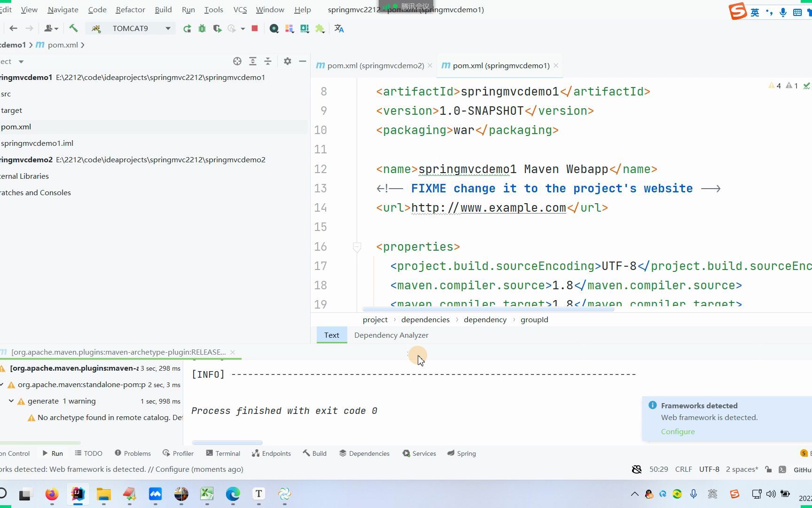Screen dimensions: 812x508
Task: Close the pom.xml (springmvcdemo2) tab
Action: [x=430, y=65]
